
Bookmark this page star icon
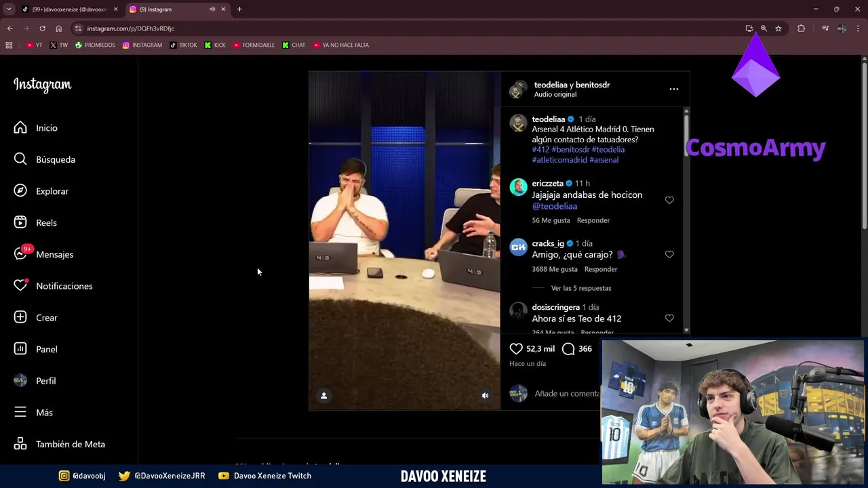point(778,28)
